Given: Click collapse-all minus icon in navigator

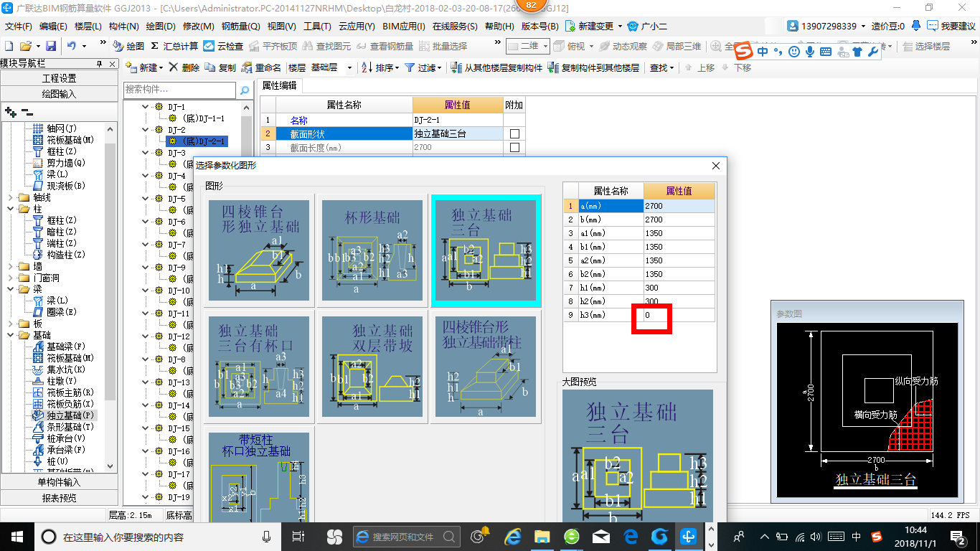Looking at the screenshot, I should coord(27,112).
